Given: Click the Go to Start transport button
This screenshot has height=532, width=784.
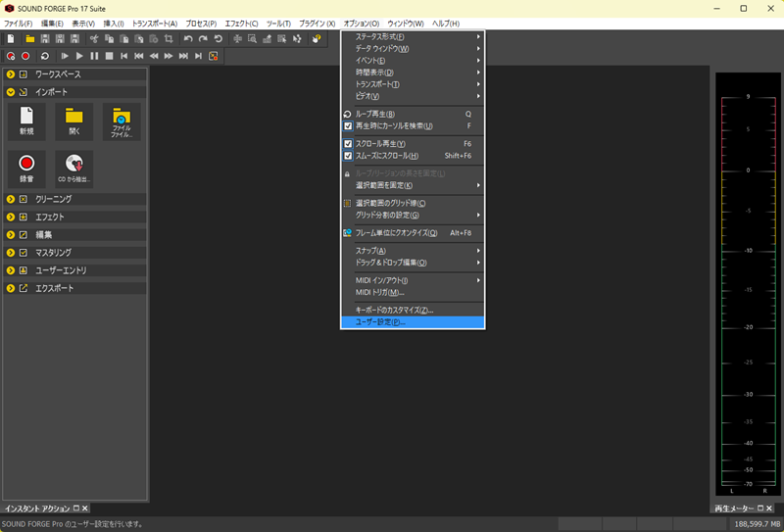Looking at the screenshot, I should tap(124, 56).
